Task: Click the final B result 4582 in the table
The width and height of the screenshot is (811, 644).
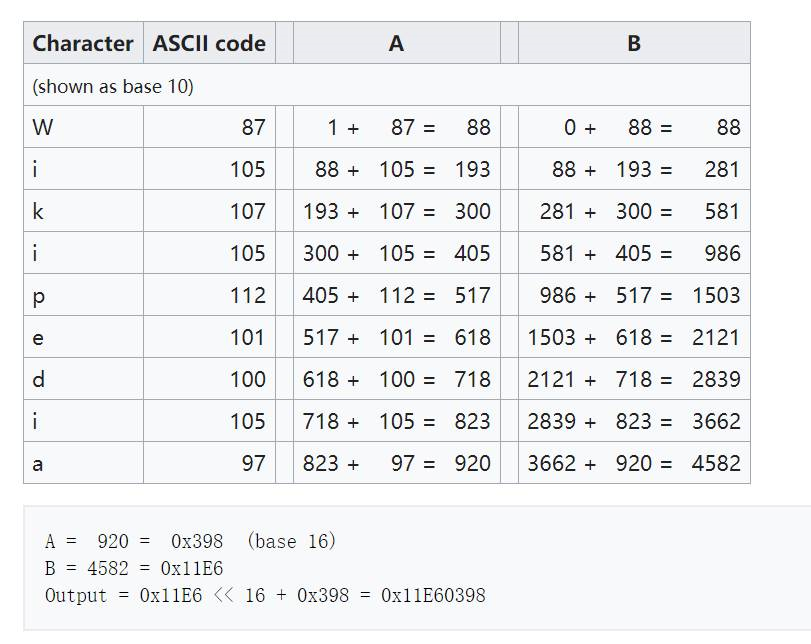Action: (x=716, y=463)
